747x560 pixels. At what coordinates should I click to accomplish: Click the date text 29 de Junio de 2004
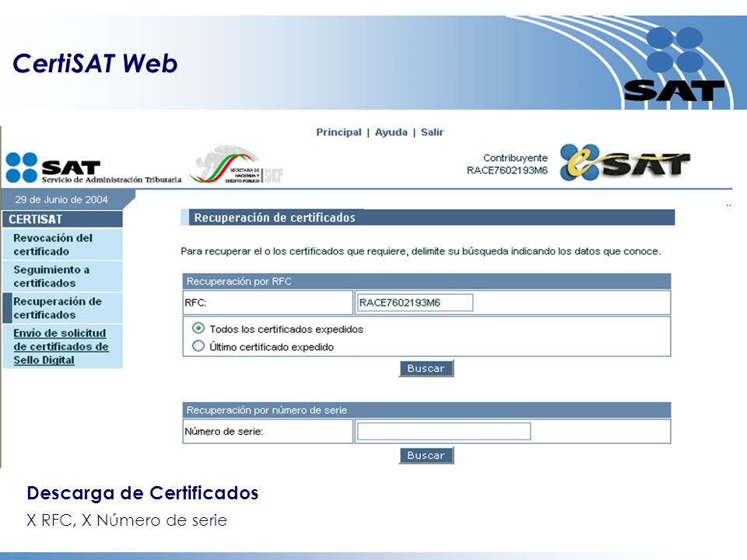pyautogui.click(x=61, y=200)
